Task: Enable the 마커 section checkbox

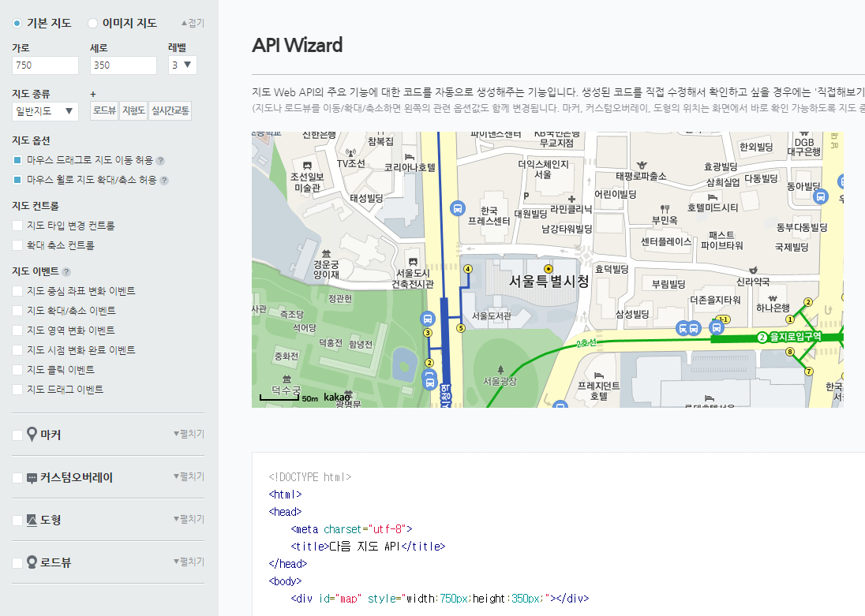Action: (17, 435)
